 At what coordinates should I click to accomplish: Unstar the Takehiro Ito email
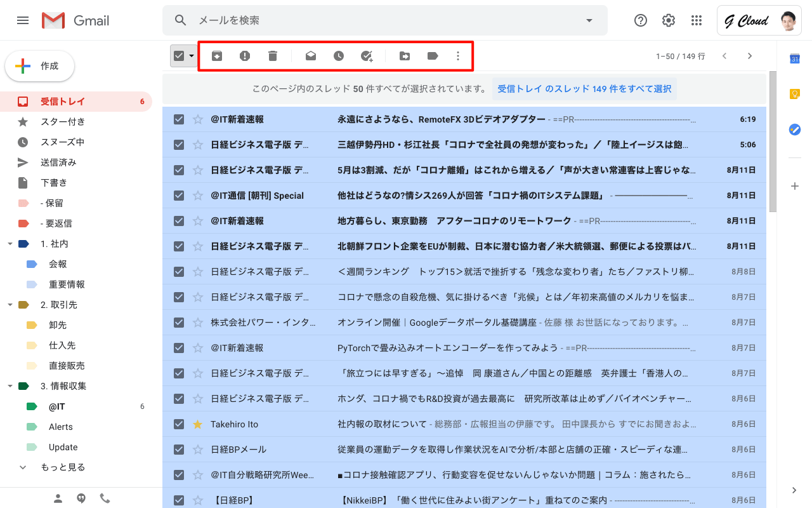point(197,424)
